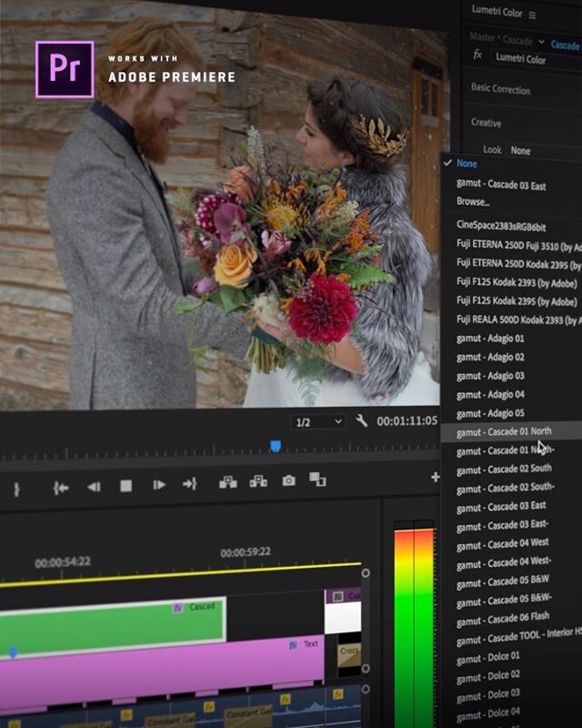The image size is (582, 728).
Task: Select the pink Text clip on the timeline
Action: pos(162,673)
